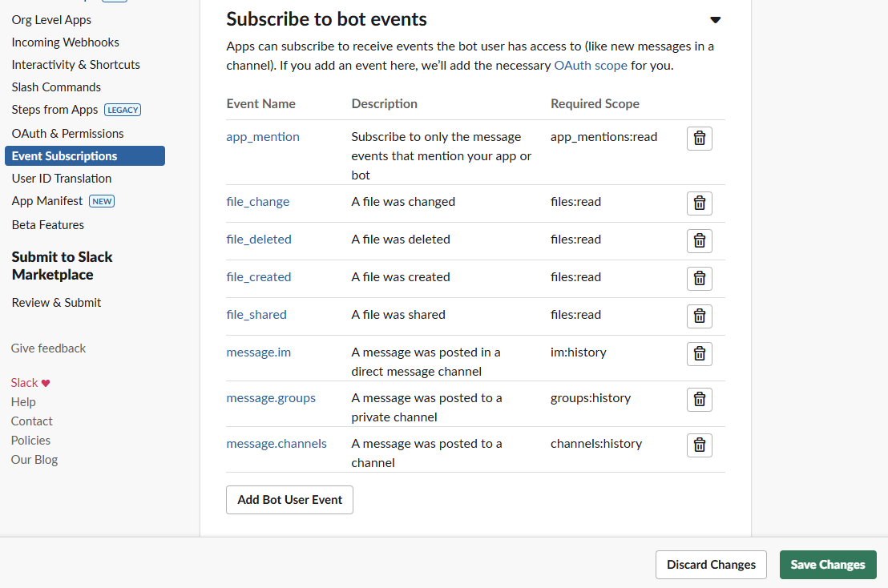
Task: Open the file_created event link
Action: [259, 277]
